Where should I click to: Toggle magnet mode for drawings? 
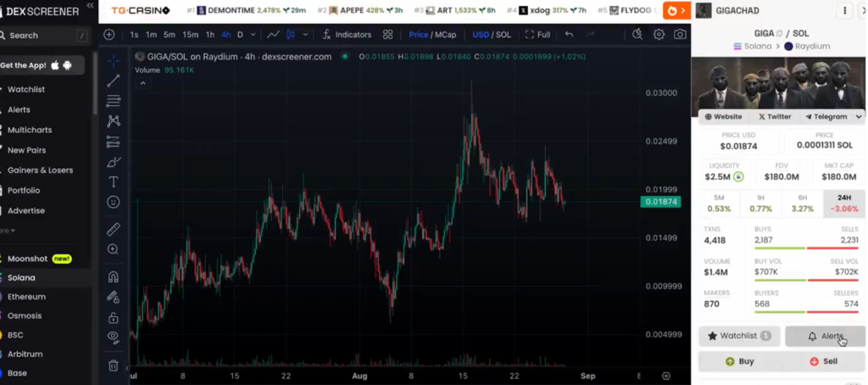pos(114,276)
